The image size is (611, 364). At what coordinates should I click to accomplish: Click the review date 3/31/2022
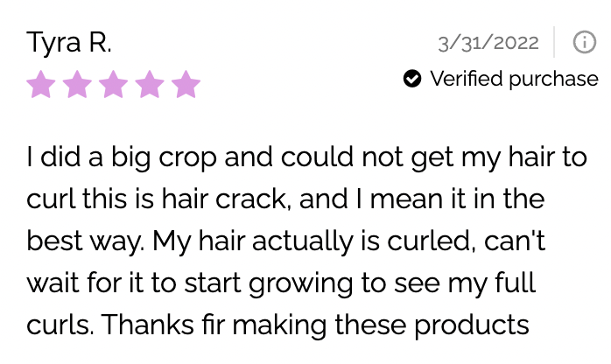click(488, 42)
